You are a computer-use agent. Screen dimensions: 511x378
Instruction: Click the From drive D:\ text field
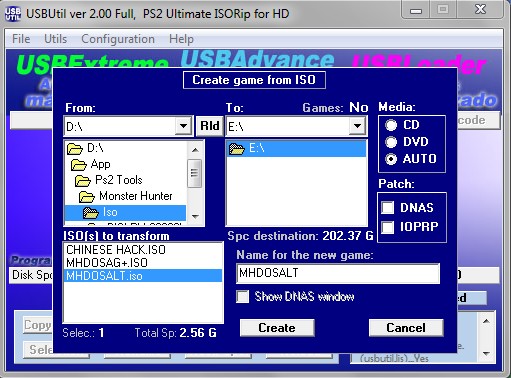[120, 126]
